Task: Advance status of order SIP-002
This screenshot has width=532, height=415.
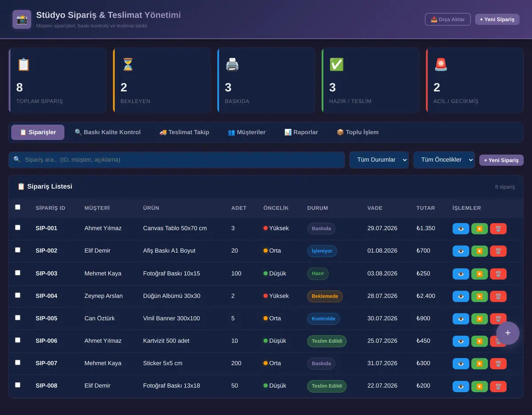Action: coord(479,251)
